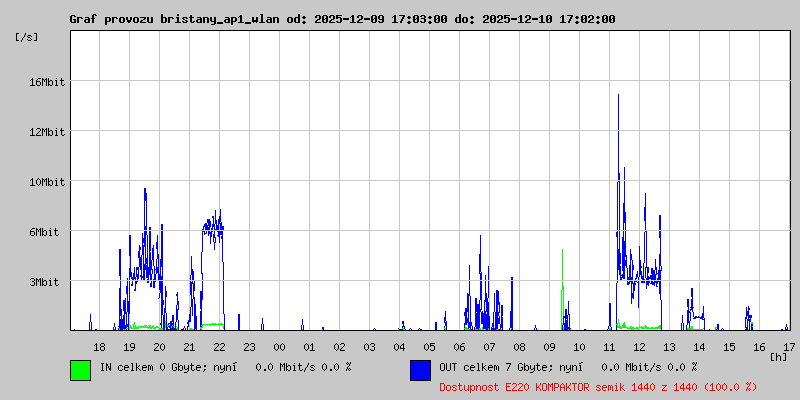800x400 pixels.
Task: Click the graph title text at top
Action: pyautogui.click(x=342, y=19)
